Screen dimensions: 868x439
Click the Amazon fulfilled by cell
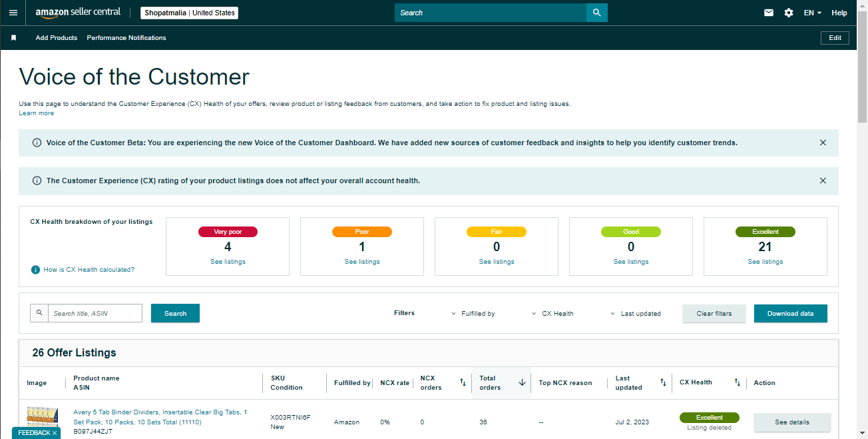(347, 422)
